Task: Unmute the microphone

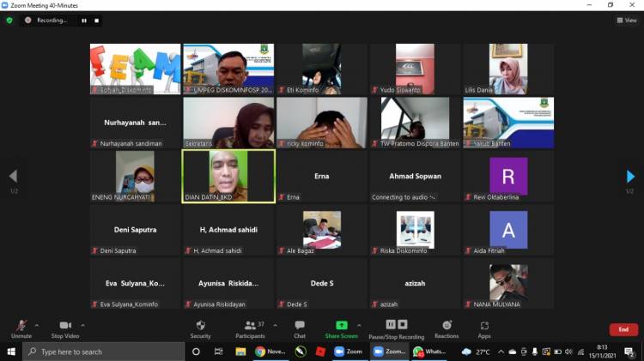Action: click(21, 329)
